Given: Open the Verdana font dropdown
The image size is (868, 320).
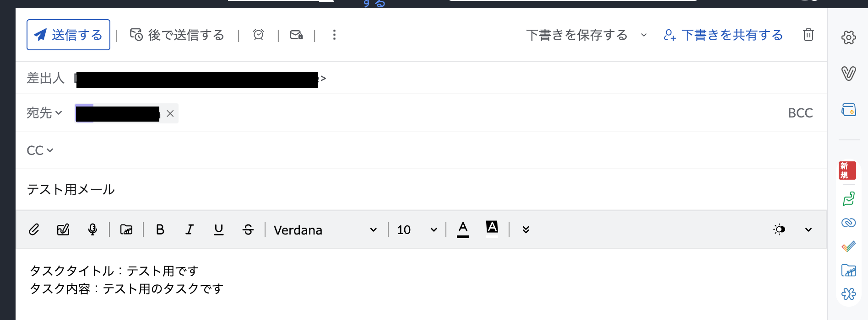Looking at the screenshot, I should (x=325, y=229).
